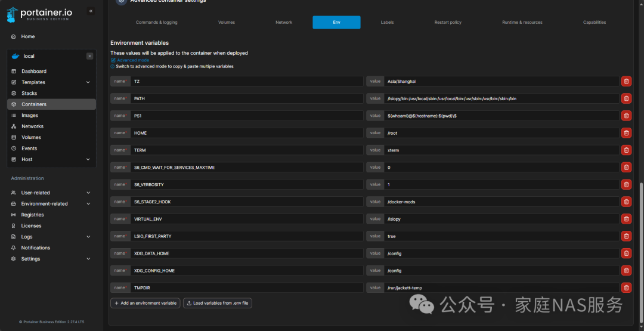
Task: Switch to the Runtime & resources tab
Action: point(522,22)
